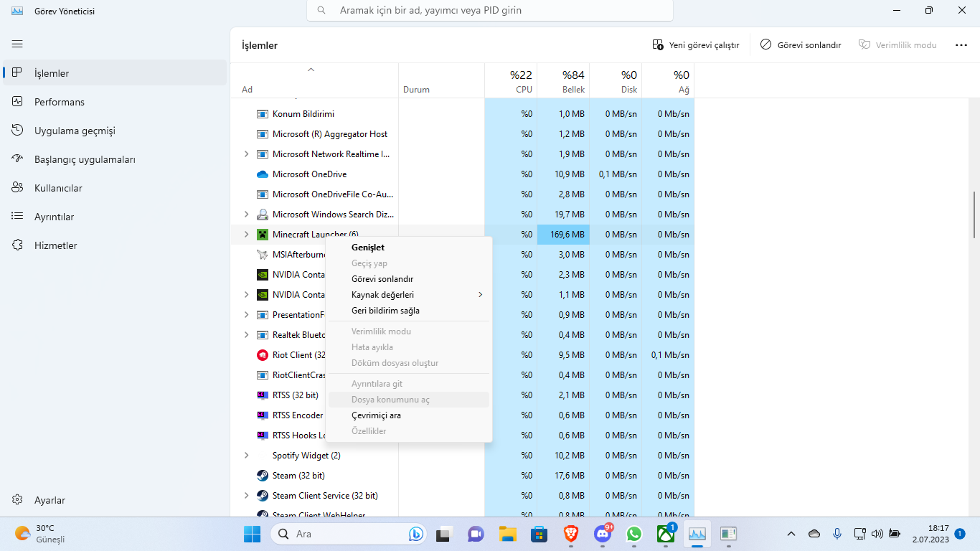Sort processes by the Disk column
This screenshot has width=980, height=551.
tap(616, 81)
